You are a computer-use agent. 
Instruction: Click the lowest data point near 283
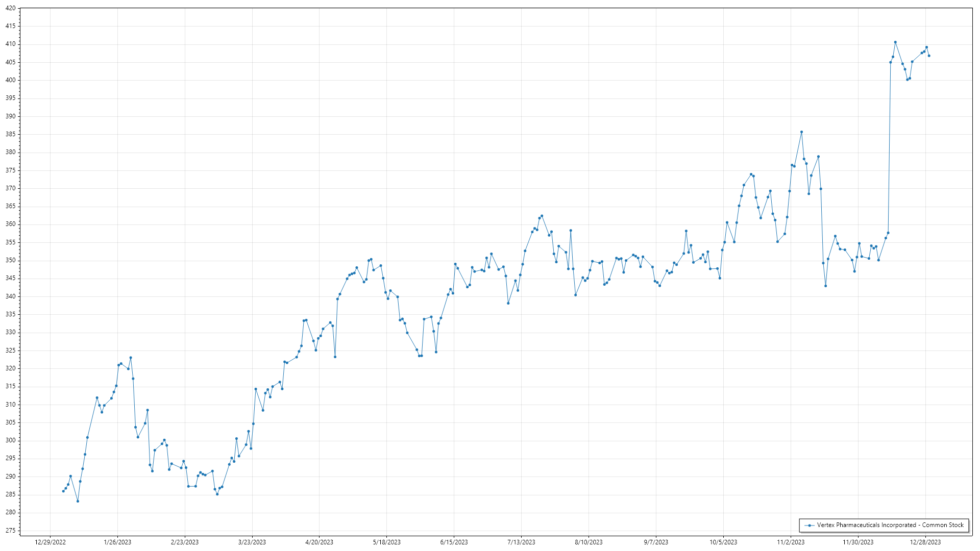coord(78,501)
